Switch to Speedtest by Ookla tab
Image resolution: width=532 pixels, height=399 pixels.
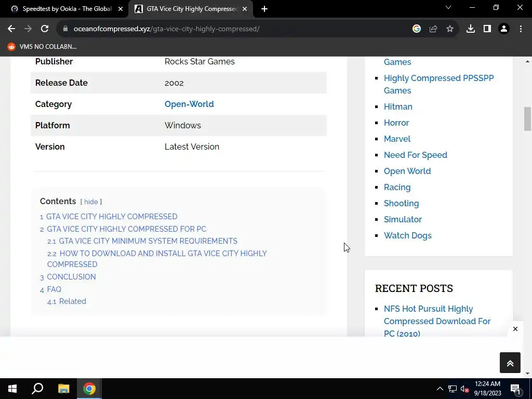(64, 9)
